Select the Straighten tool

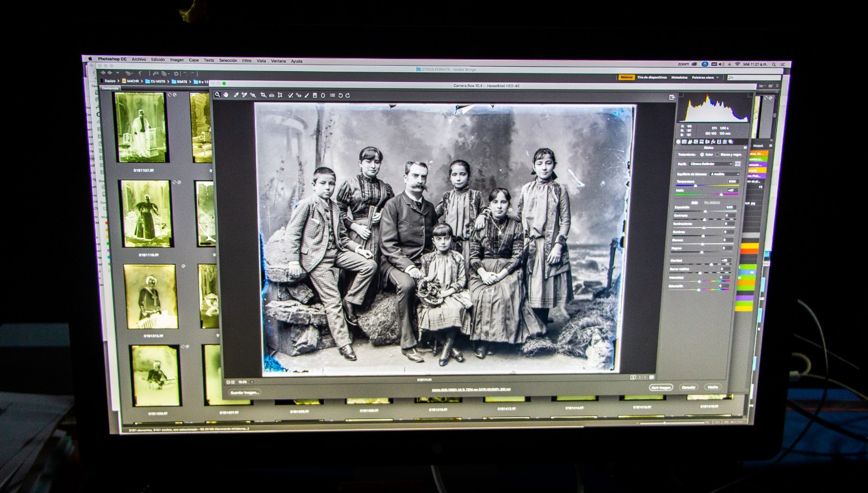[272, 96]
